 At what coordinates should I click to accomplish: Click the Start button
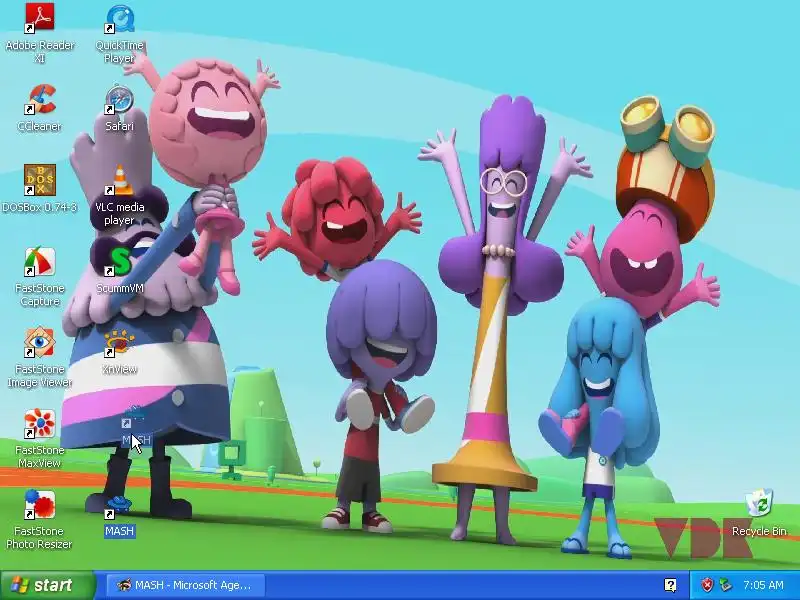point(47,585)
